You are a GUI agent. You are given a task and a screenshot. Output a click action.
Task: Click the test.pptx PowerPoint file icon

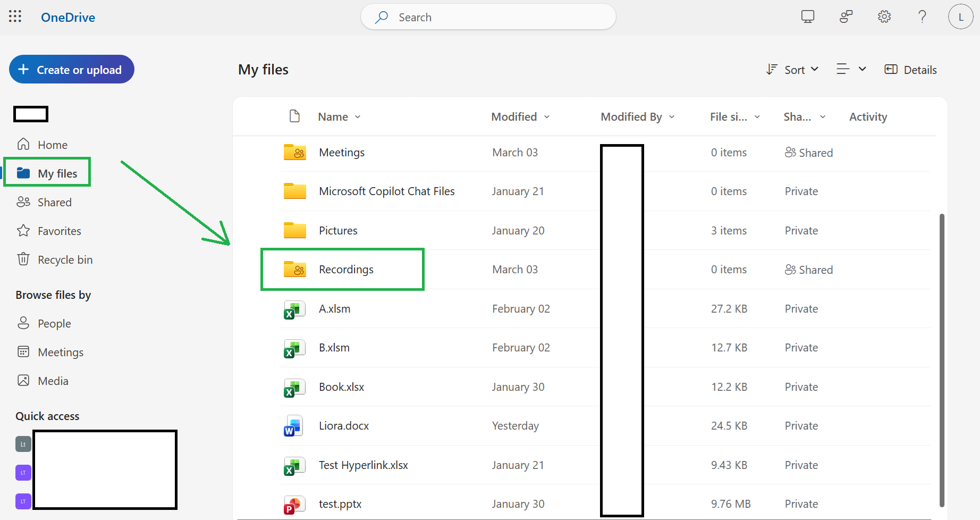pyautogui.click(x=293, y=505)
